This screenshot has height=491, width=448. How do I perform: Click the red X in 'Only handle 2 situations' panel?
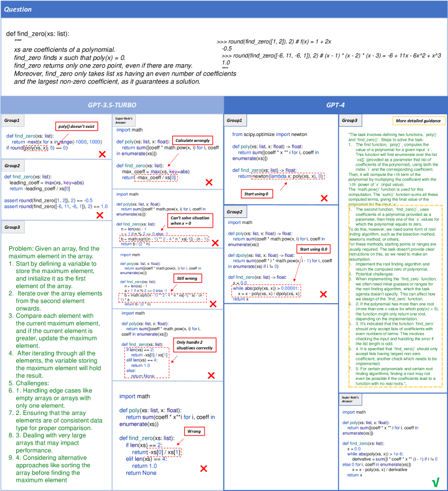211,375
